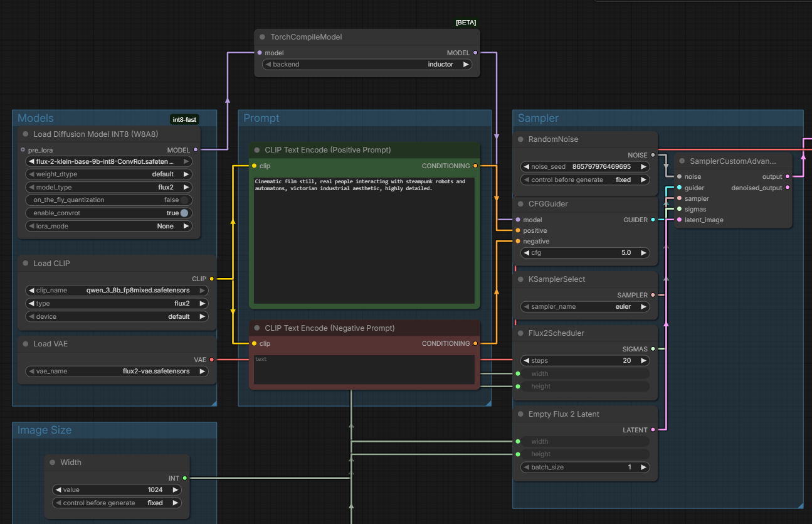Click the Flux2Scheduler node collapse dot
The height and width of the screenshot is (524, 812).
520,333
